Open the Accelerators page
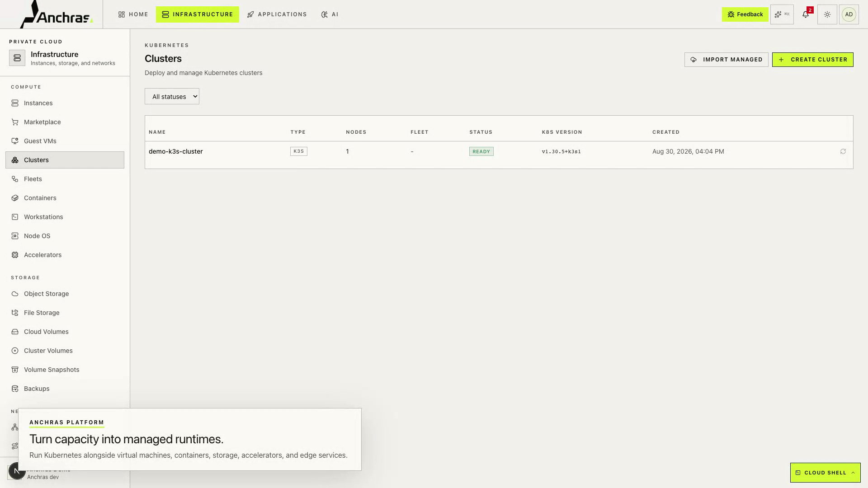 pyautogui.click(x=65, y=255)
